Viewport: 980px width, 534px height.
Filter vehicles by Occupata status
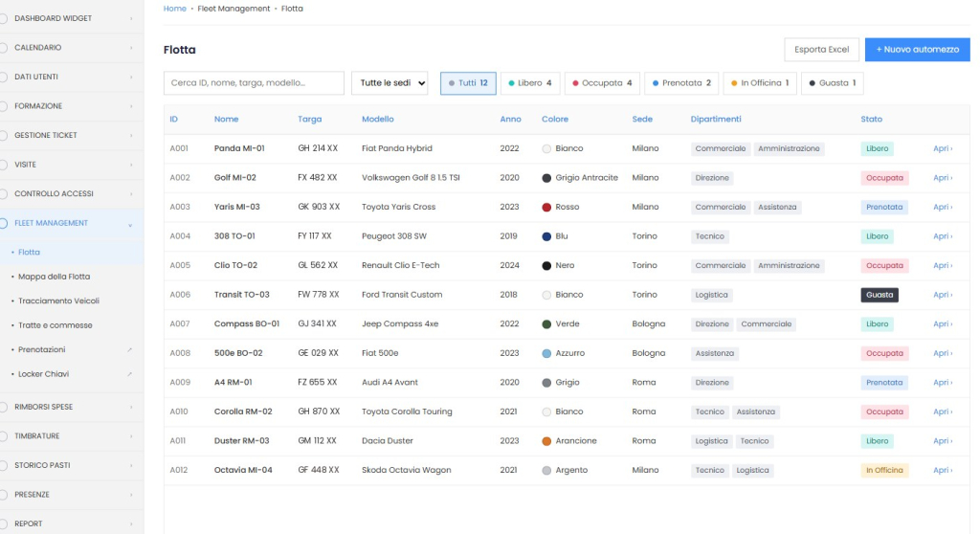point(602,83)
